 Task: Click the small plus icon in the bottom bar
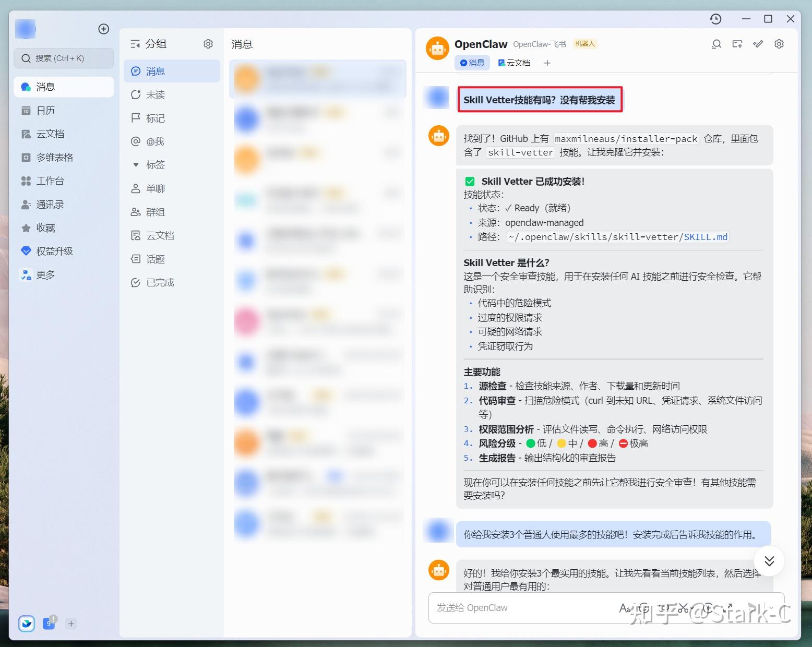pyautogui.click(x=71, y=624)
